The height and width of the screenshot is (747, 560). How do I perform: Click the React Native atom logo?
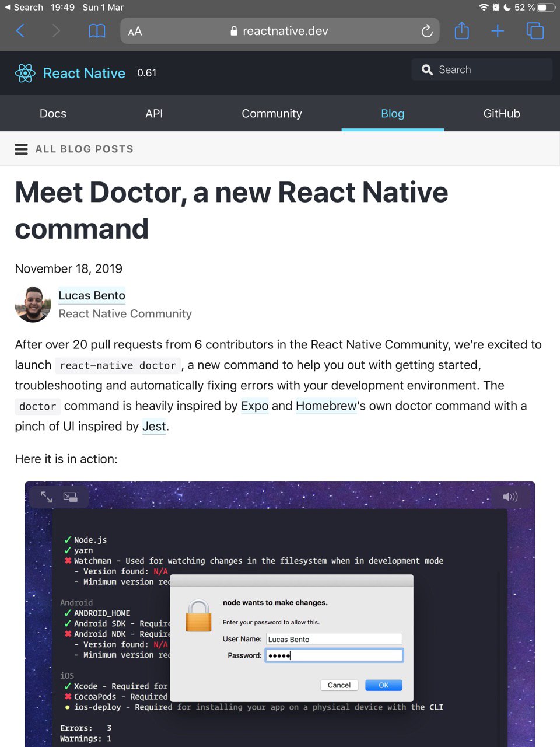click(x=25, y=73)
